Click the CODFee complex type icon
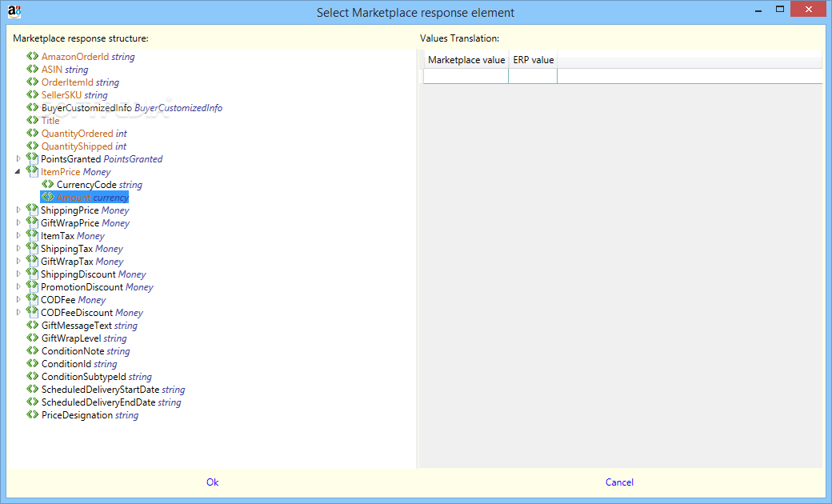Image resolution: width=832 pixels, height=504 pixels. pyautogui.click(x=32, y=298)
